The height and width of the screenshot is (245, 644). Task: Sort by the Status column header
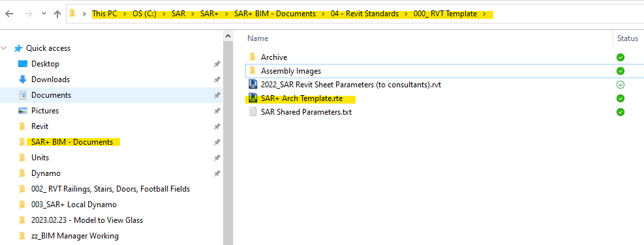click(x=628, y=38)
